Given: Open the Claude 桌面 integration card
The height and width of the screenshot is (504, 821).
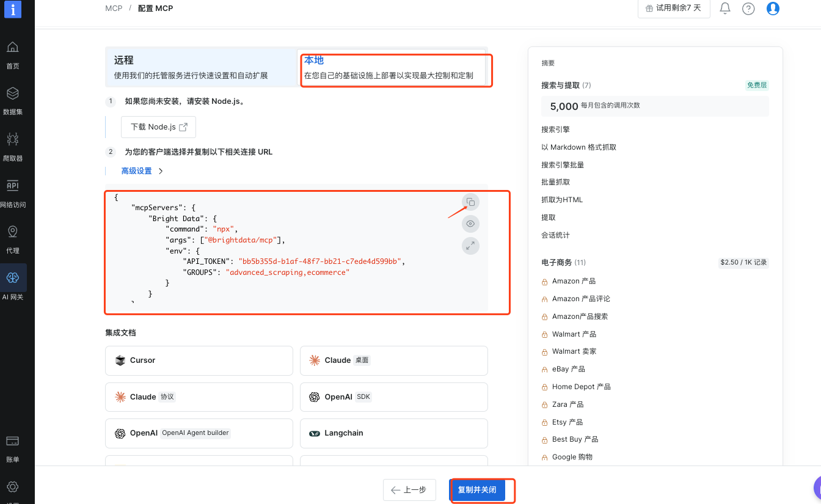Looking at the screenshot, I should click(394, 360).
